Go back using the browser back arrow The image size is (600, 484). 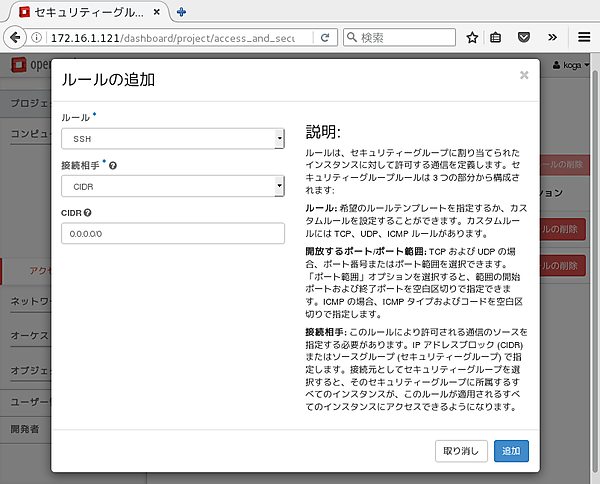point(15,37)
